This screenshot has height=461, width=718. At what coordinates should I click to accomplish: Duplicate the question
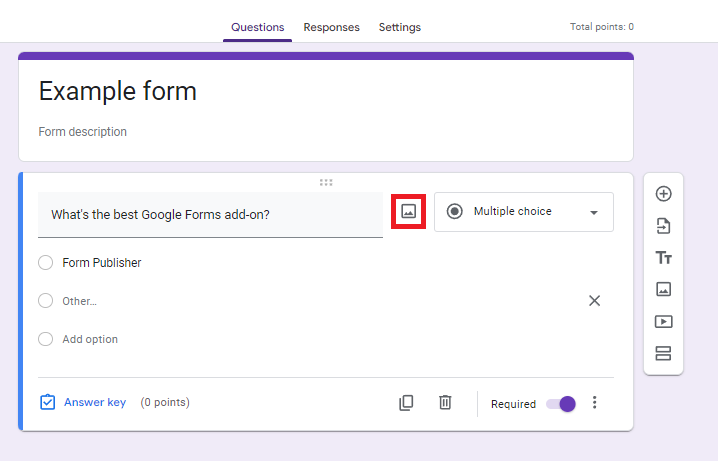point(406,403)
